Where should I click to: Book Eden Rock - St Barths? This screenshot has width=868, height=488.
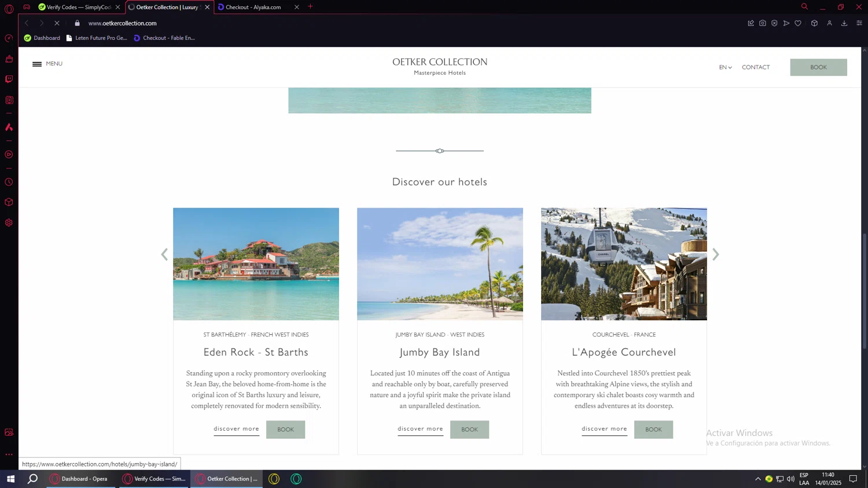[285, 430]
